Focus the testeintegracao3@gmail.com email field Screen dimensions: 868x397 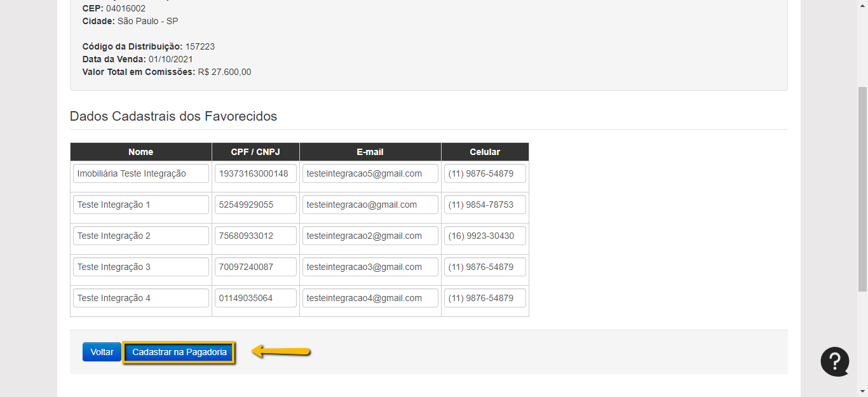[370, 267]
